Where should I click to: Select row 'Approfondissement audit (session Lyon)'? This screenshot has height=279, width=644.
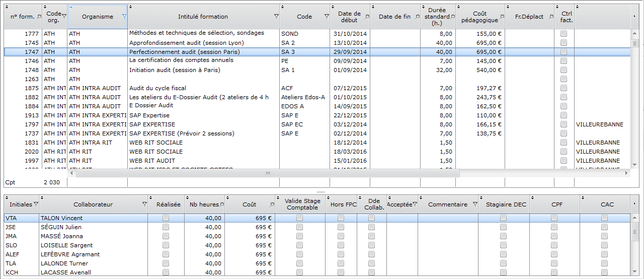[x=317, y=43]
